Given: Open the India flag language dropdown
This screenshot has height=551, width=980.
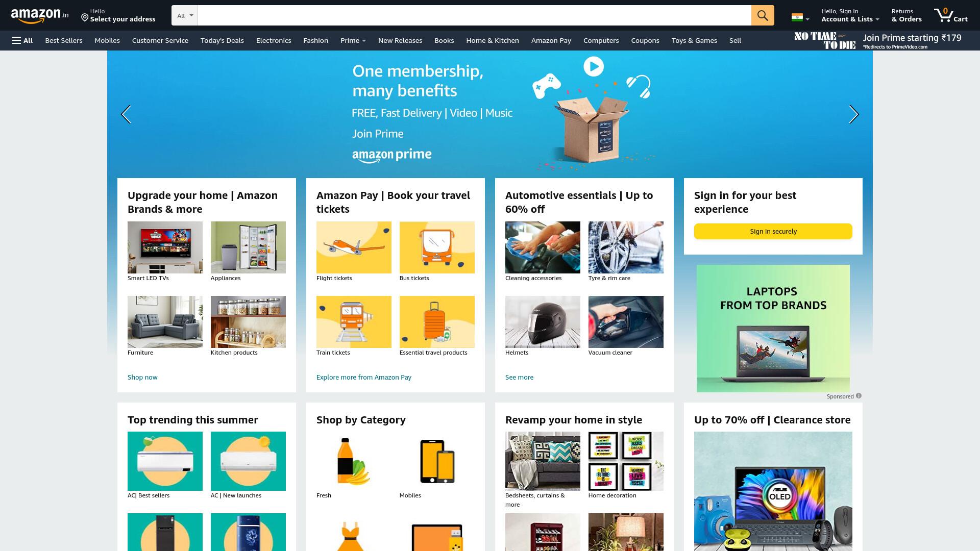Looking at the screenshot, I should point(800,18).
